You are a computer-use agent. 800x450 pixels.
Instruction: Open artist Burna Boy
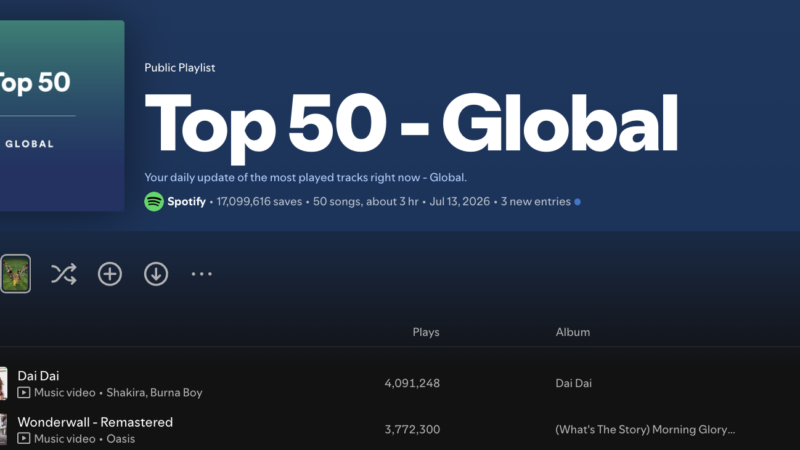click(176, 392)
